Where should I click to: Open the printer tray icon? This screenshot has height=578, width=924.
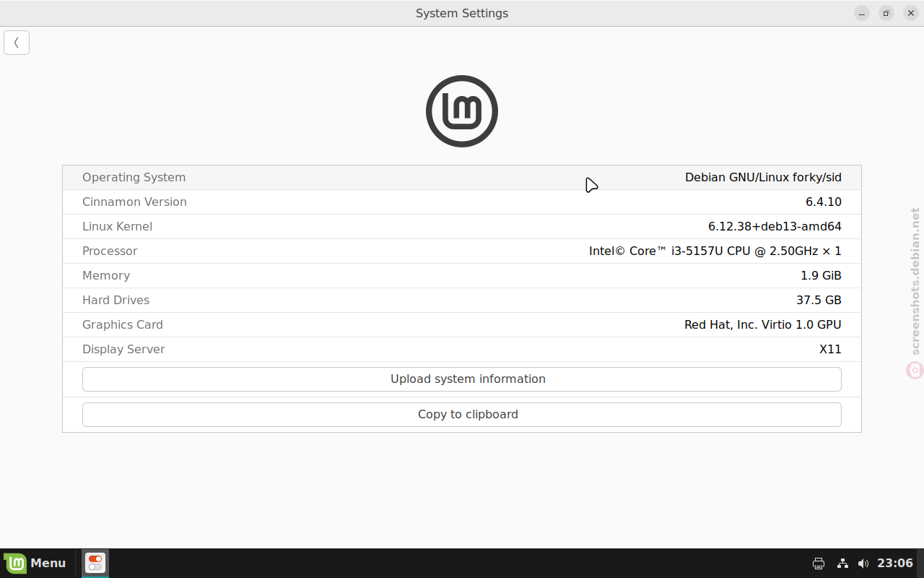(x=819, y=564)
